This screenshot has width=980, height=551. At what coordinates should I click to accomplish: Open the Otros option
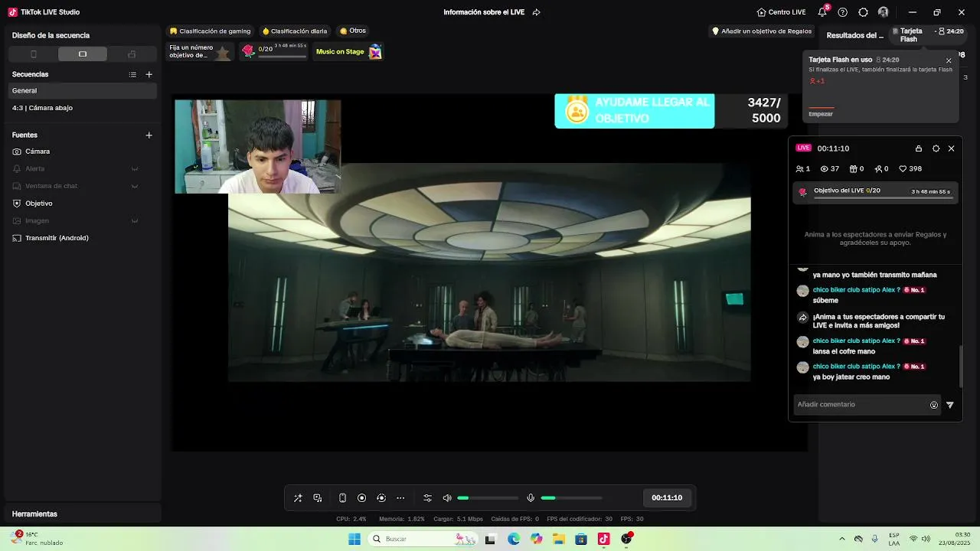point(353,31)
